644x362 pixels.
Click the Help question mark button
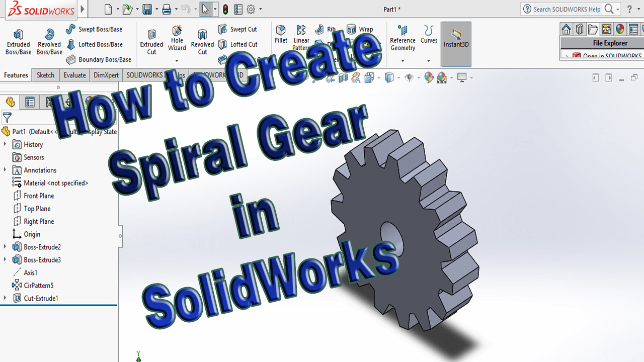coord(629,9)
